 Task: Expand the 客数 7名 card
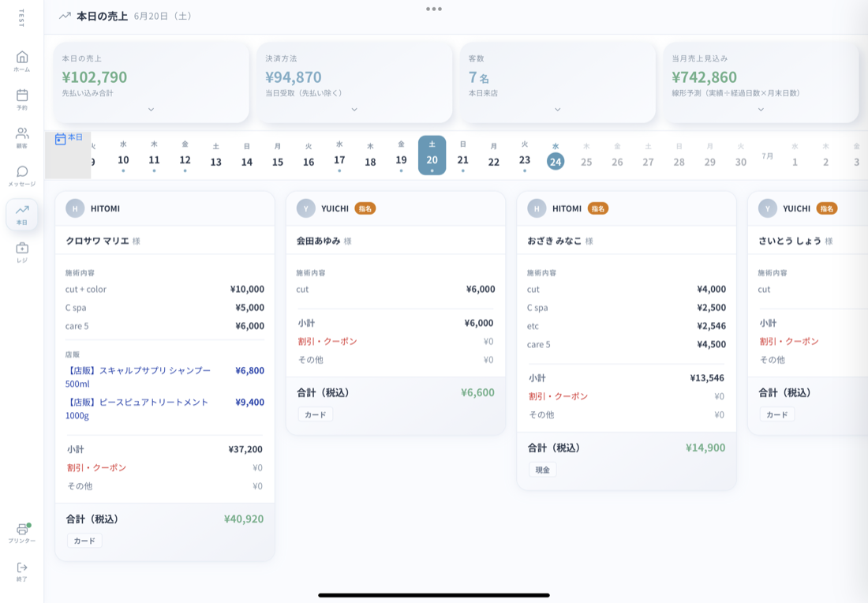tap(557, 110)
